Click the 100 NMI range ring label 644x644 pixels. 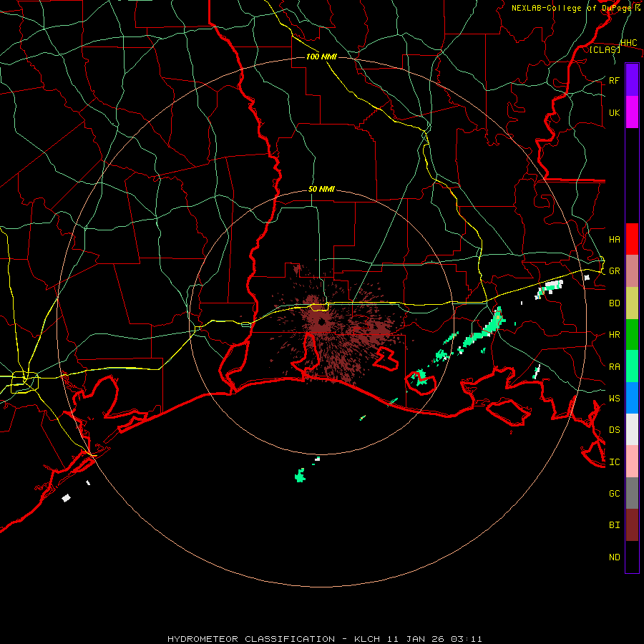tap(321, 57)
